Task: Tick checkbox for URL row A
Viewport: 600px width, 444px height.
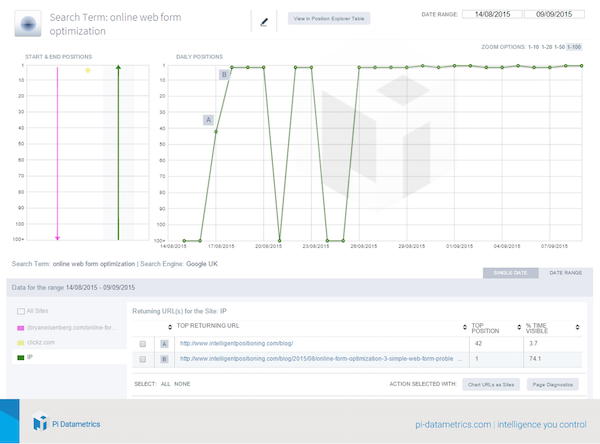Action: 143,344
